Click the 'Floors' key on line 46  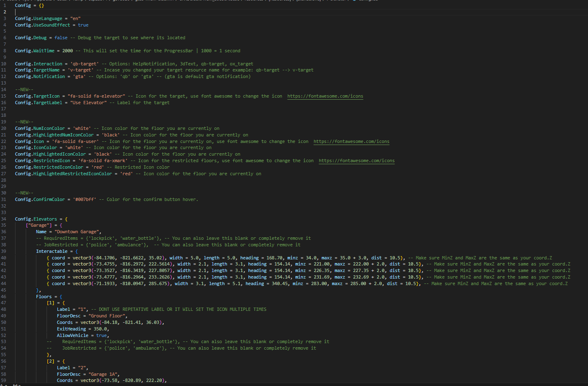(44, 297)
